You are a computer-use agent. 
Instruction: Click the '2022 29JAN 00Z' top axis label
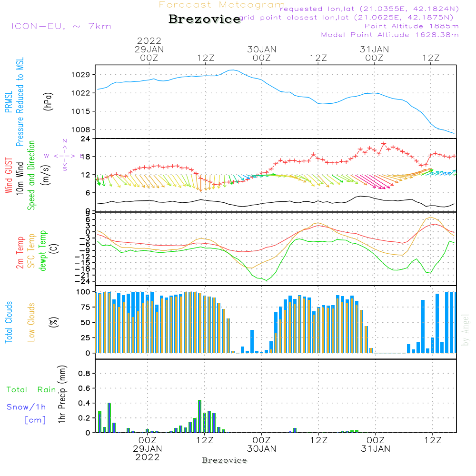point(149,49)
